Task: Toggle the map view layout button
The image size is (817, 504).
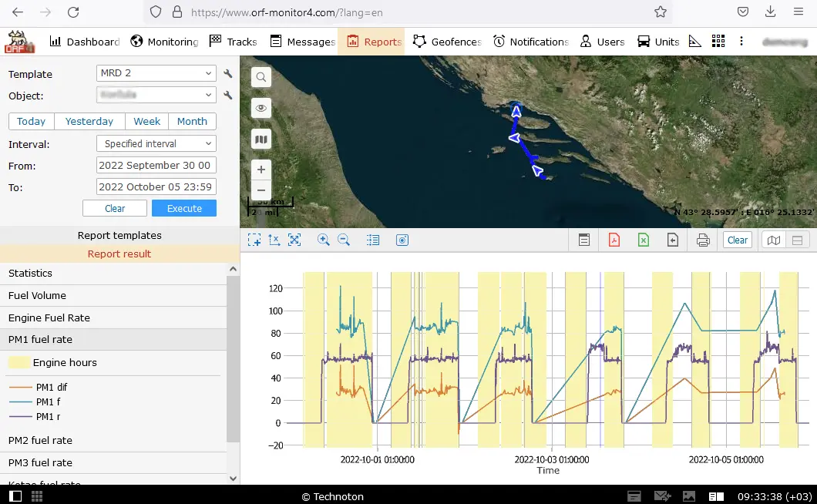Action: coord(774,240)
